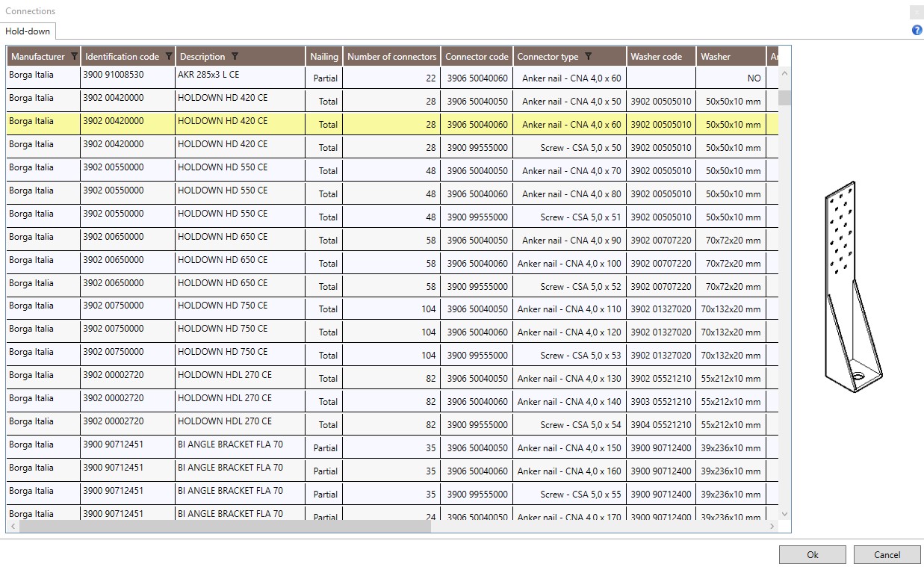
Task: Switch to the Hold-down tab
Action: [28, 31]
